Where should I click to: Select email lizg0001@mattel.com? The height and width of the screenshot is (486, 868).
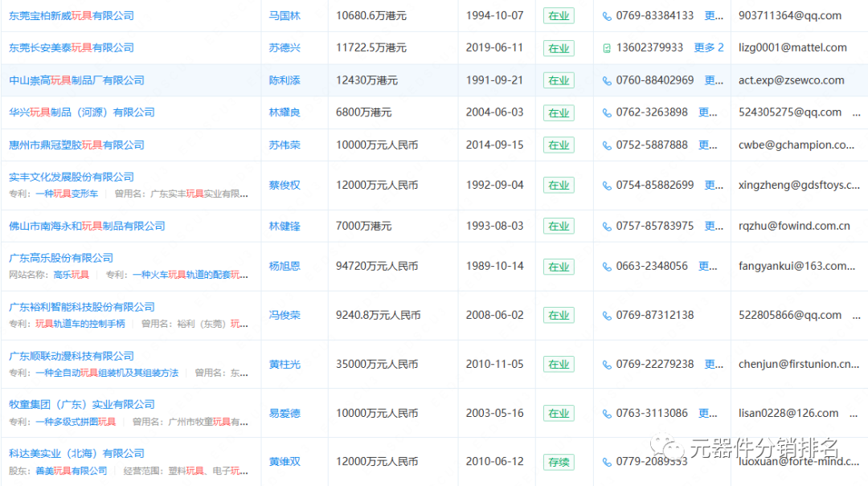coord(792,47)
